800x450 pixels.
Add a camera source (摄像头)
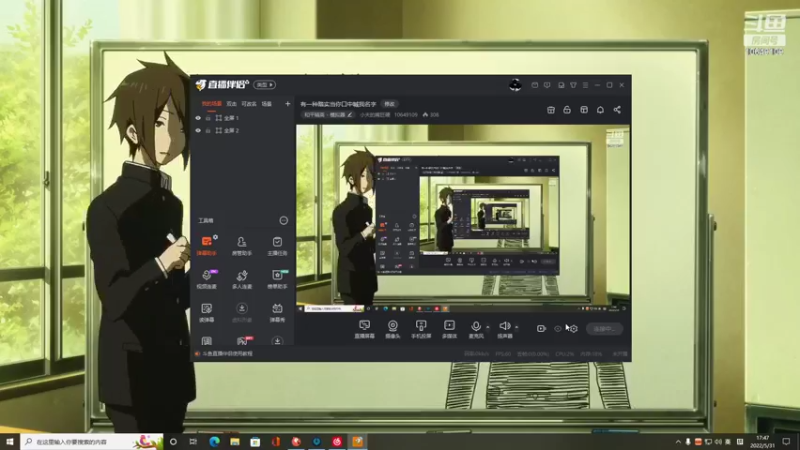coord(393,329)
